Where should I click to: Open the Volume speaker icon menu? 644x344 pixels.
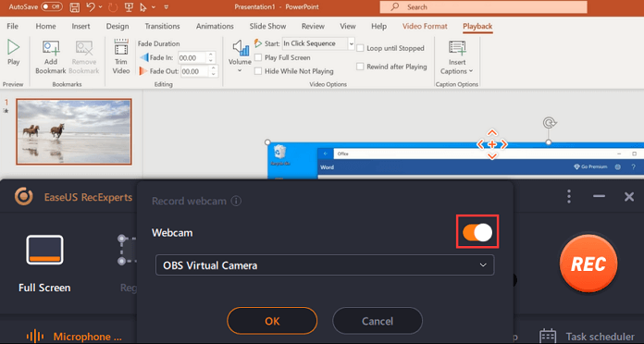[x=241, y=48]
